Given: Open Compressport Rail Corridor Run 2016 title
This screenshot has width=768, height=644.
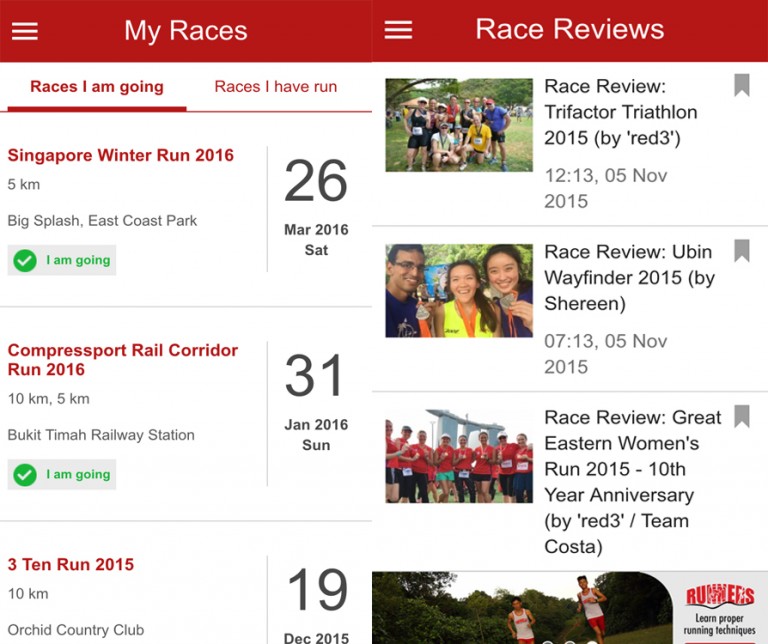Looking at the screenshot, I should click(x=122, y=360).
